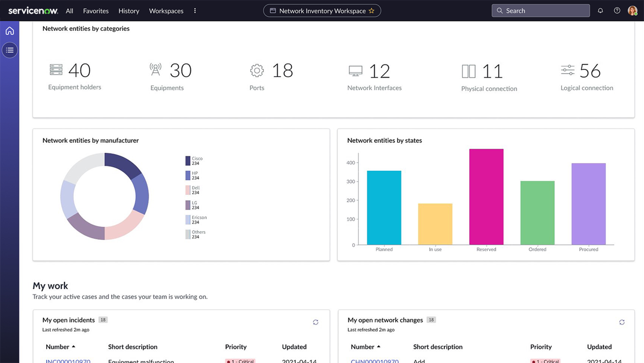Refresh the My open network changes list
644x363 pixels.
pos(622,322)
